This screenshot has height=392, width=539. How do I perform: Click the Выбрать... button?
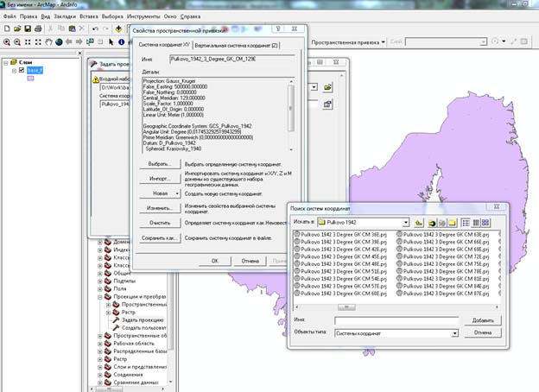click(x=159, y=162)
